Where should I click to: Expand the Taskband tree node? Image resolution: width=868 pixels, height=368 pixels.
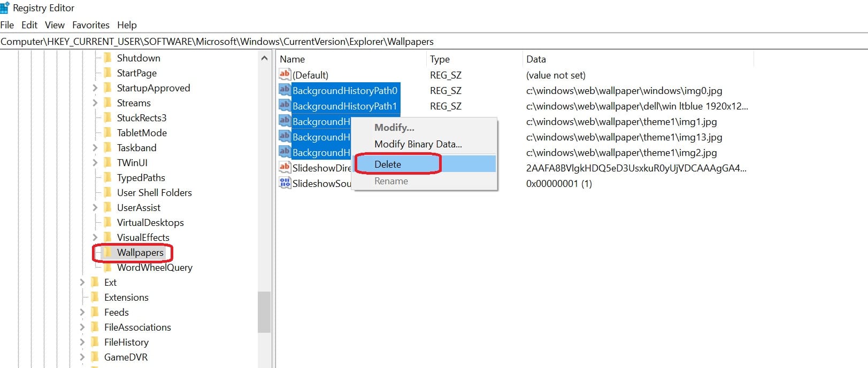pyautogui.click(x=95, y=148)
